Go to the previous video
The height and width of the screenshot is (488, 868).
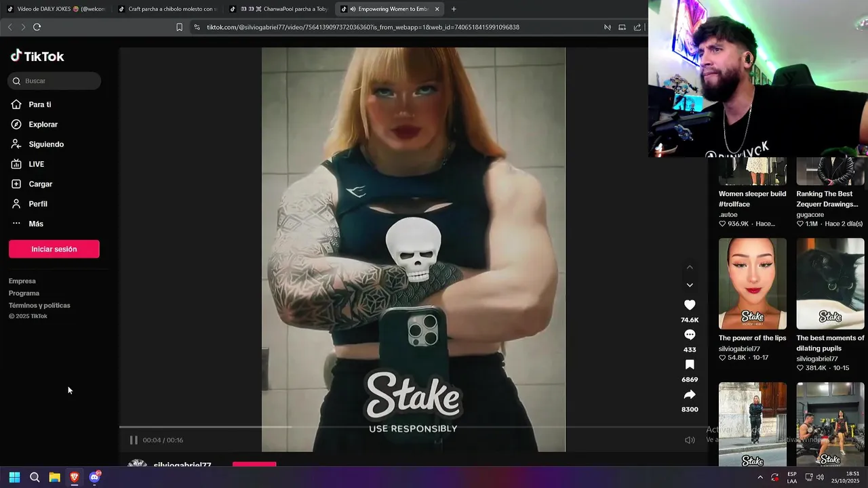(x=690, y=267)
